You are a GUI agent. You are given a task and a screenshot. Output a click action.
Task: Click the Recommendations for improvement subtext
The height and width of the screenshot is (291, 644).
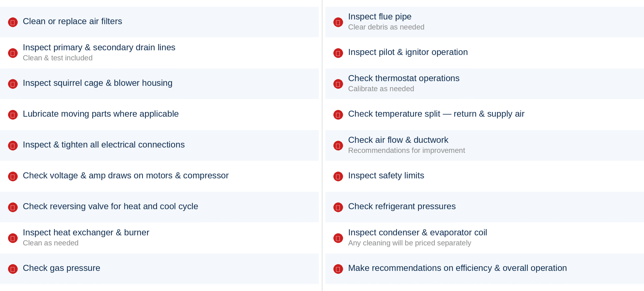pyautogui.click(x=406, y=150)
